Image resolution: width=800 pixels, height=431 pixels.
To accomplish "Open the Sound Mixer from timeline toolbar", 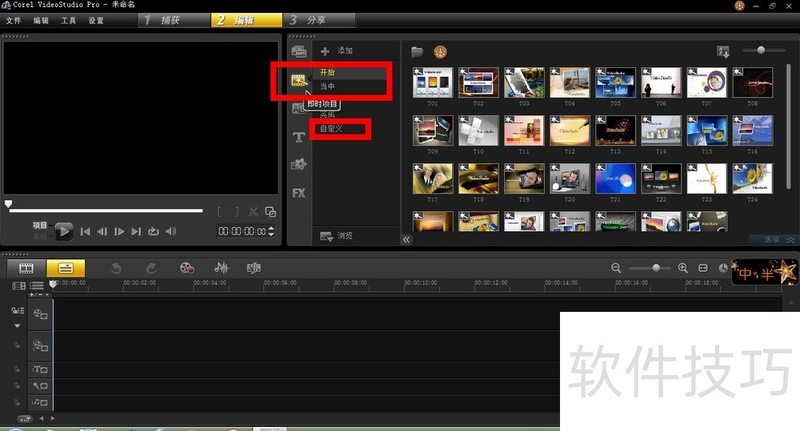I will click(x=221, y=268).
